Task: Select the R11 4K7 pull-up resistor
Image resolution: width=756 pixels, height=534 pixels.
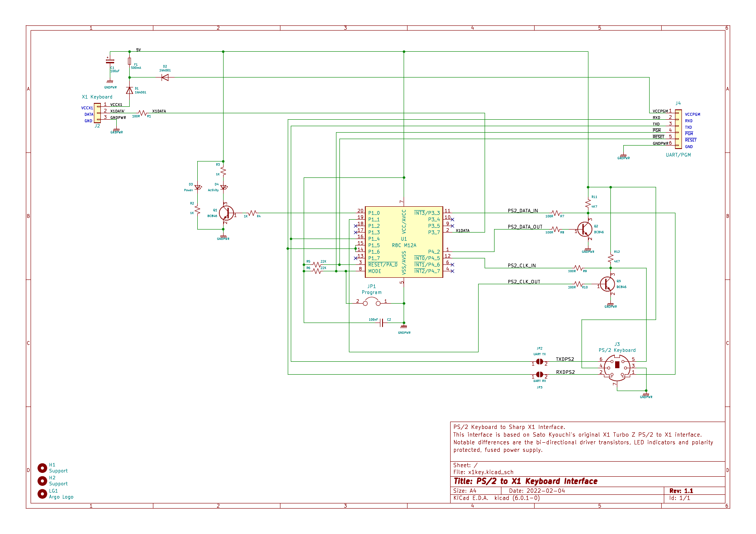Action: coord(588,203)
